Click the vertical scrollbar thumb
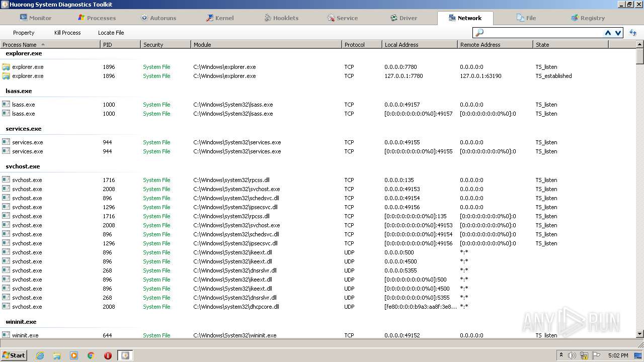Image resolution: width=644 pixels, height=362 pixels. pos(639,56)
